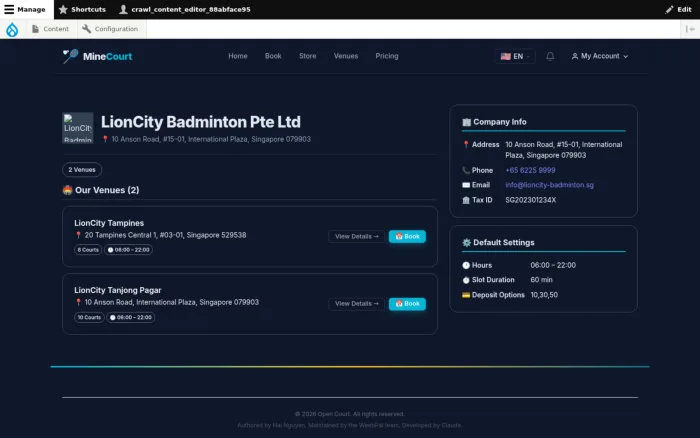Image resolution: width=700 pixels, height=438 pixels.
Task: Open the Pricing nav item
Action: tap(387, 56)
